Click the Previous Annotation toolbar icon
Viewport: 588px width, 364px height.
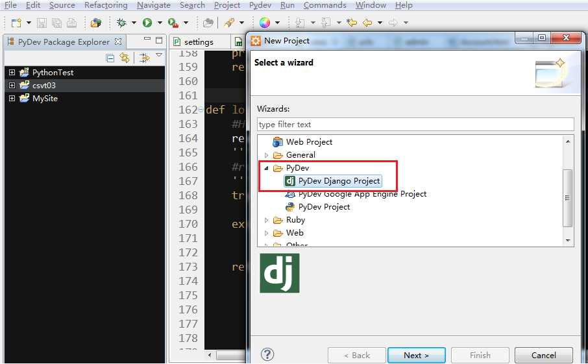(x=326, y=23)
